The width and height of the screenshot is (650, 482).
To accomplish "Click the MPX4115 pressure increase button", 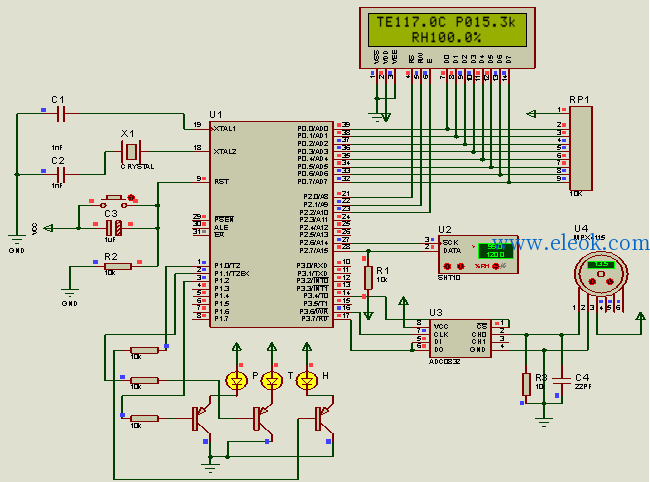I will (610, 281).
